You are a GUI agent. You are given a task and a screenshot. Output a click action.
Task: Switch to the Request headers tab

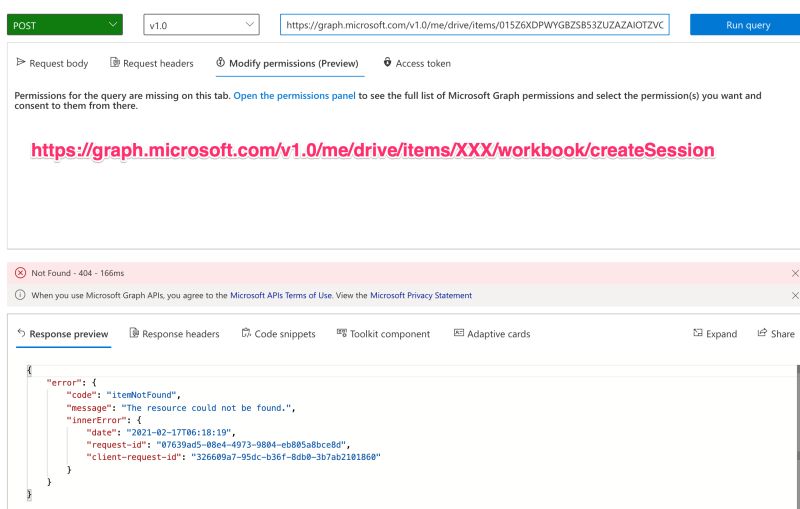pyautogui.click(x=152, y=63)
